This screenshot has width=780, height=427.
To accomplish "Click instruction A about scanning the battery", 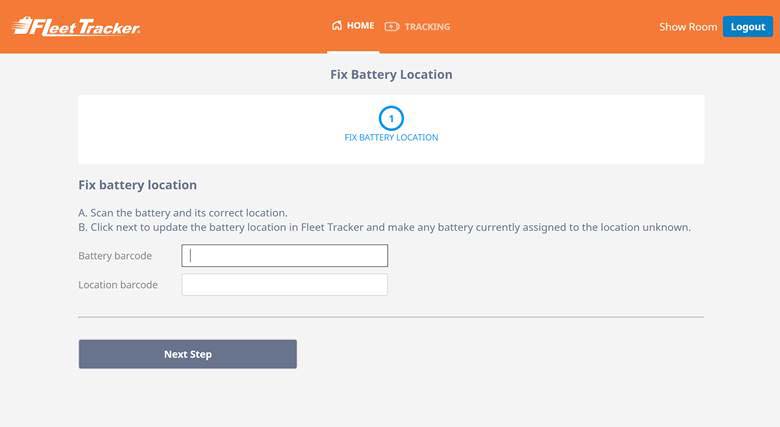I will click(x=183, y=212).
